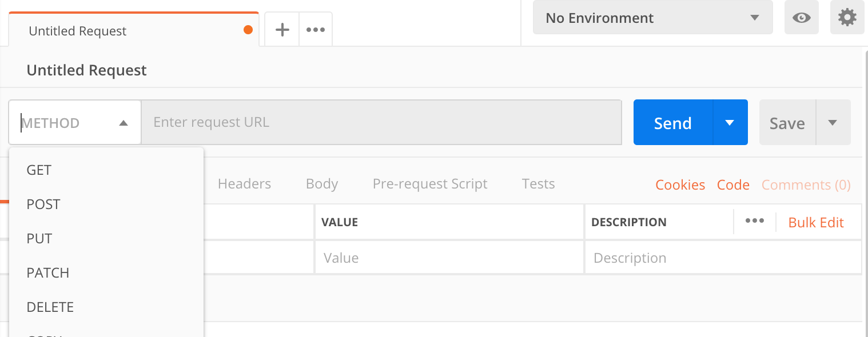Click the Enter request URL field
Screen dimensions: 868x337
click(382, 122)
